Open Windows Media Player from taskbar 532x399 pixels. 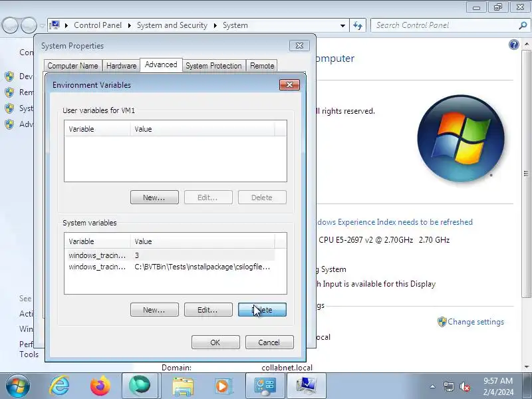[223, 386]
